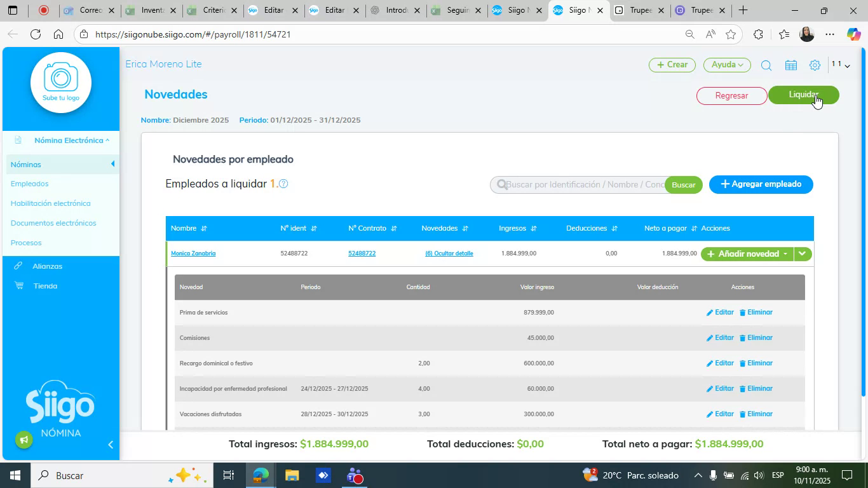Open Nóminas in the sidebar
Viewport: 868px width, 488px height.
[x=25, y=165]
